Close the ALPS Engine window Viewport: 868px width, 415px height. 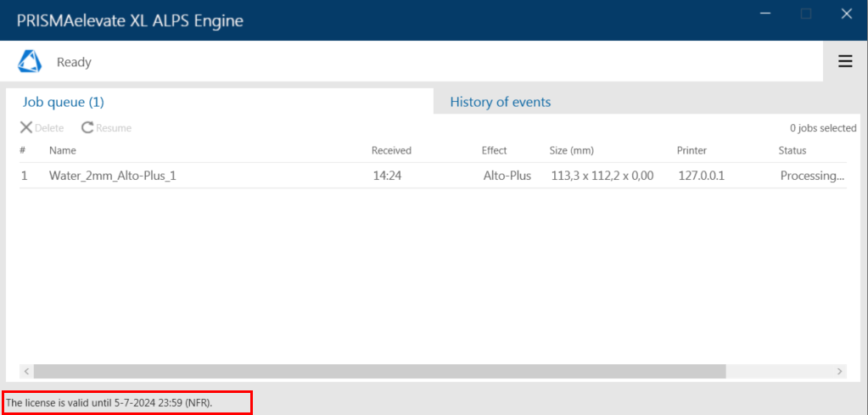(x=847, y=14)
